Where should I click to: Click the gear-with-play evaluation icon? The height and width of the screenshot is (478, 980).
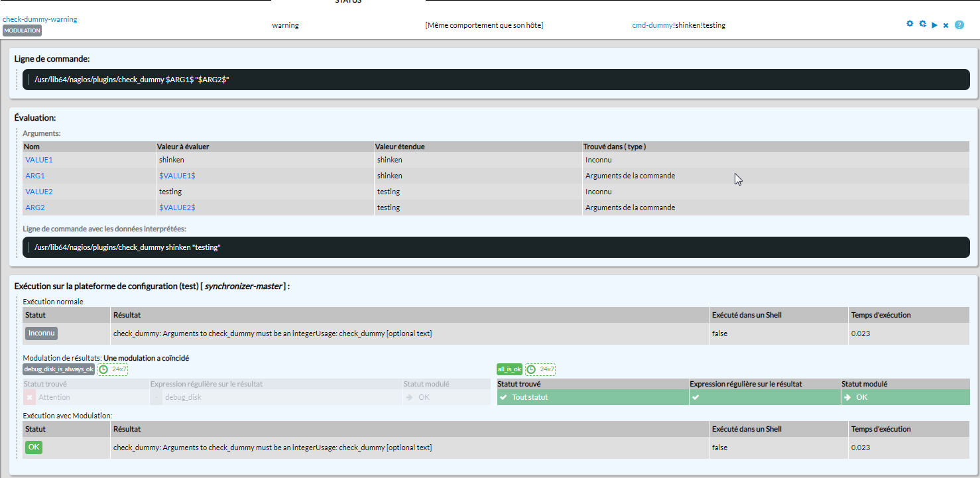tap(922, 24)
